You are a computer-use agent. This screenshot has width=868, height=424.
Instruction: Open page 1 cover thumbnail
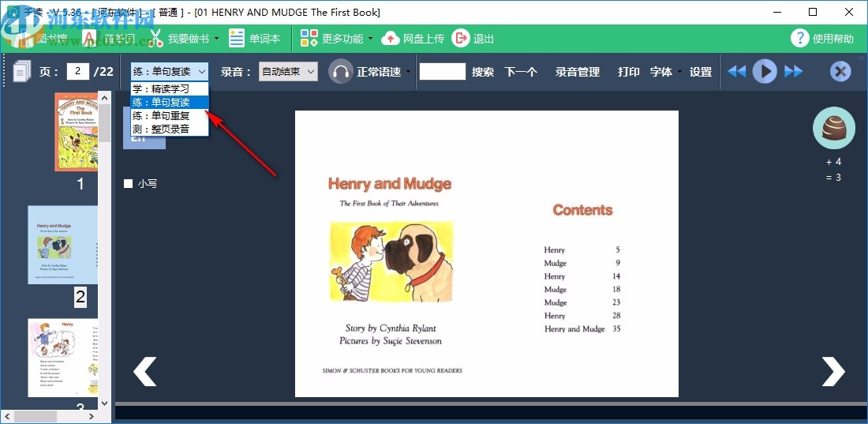77,132
